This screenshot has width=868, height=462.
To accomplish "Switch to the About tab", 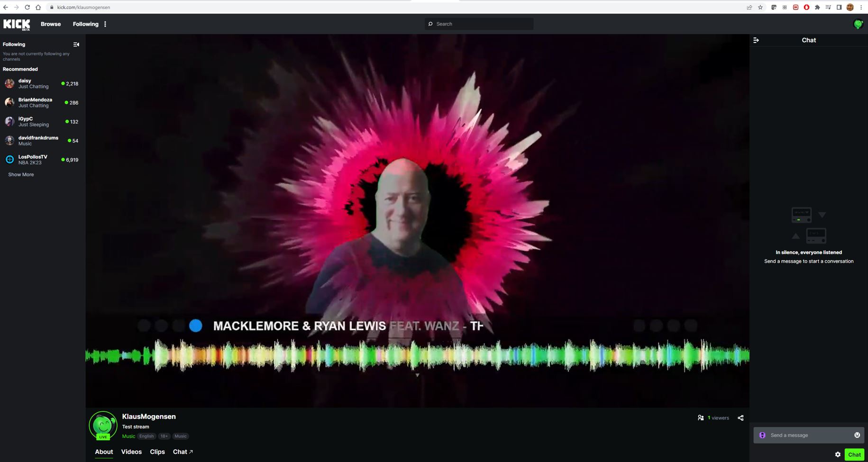I will pos(104,452).
